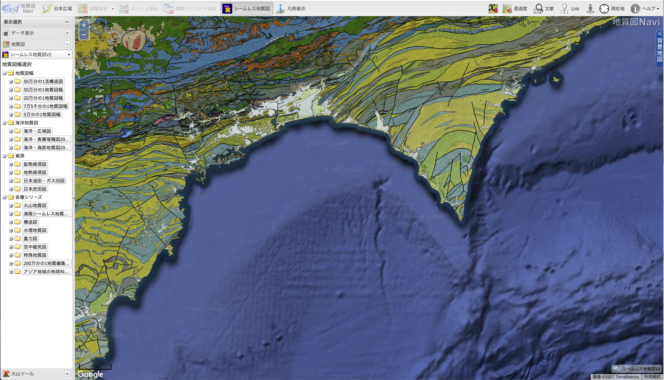Image resolution: width=664 pixels, height=380 pixels.
Task: Open the 利用規約 terms link
Action: coord(652,377)
